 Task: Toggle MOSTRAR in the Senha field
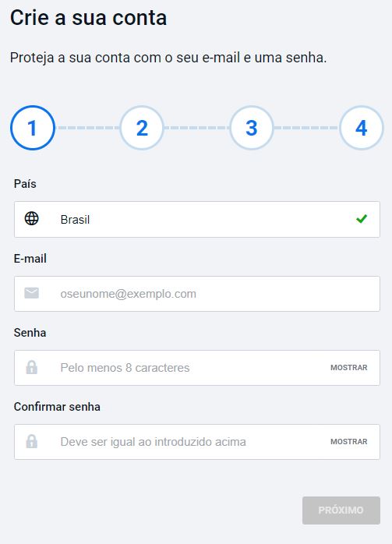[348, 368]
